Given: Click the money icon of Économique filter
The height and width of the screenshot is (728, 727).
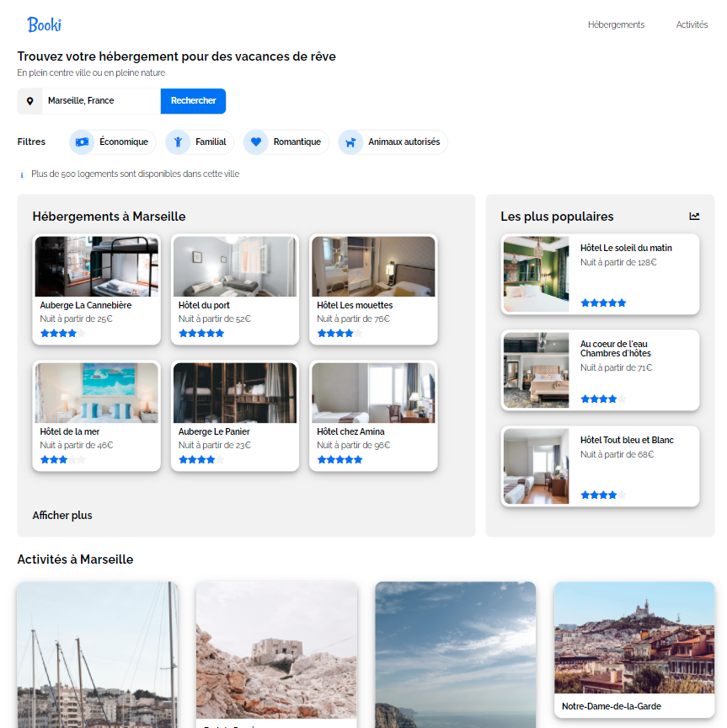Looking at the screenshot, I should coord(83,142).
